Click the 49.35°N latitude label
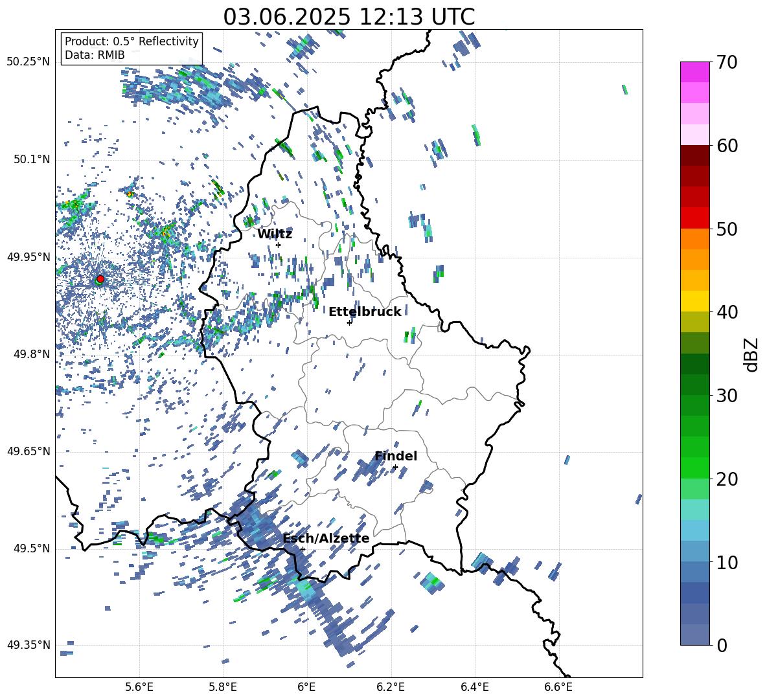This screenshot has height=700, width=767. click(29, 645)
